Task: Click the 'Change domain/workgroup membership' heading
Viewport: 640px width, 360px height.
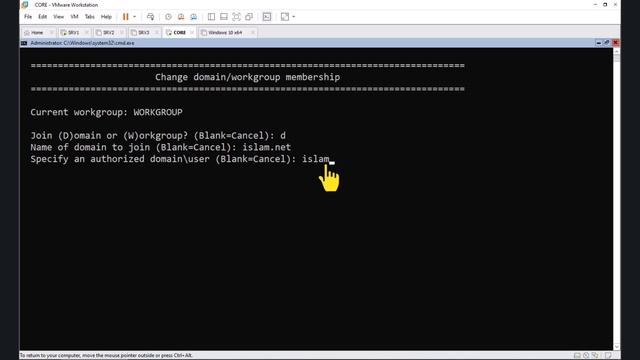Action: coord(247,77)
